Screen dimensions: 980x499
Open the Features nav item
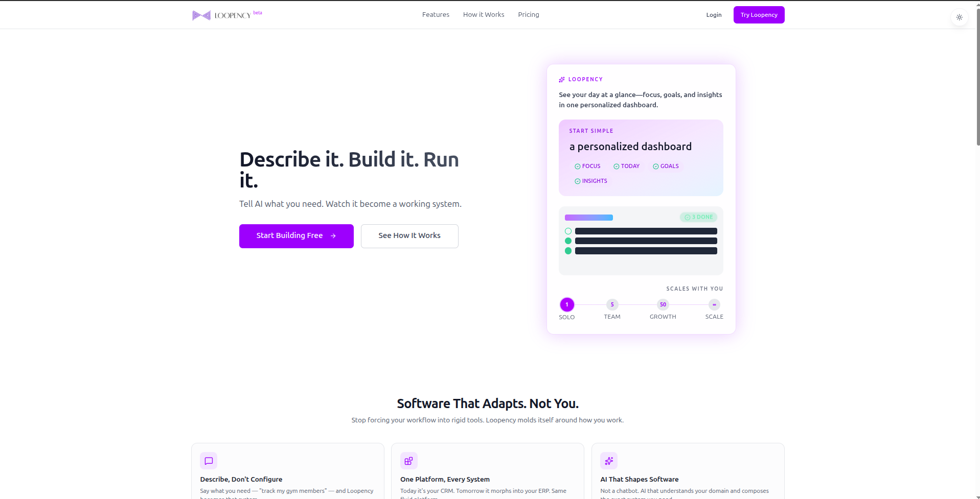[436, 15]
